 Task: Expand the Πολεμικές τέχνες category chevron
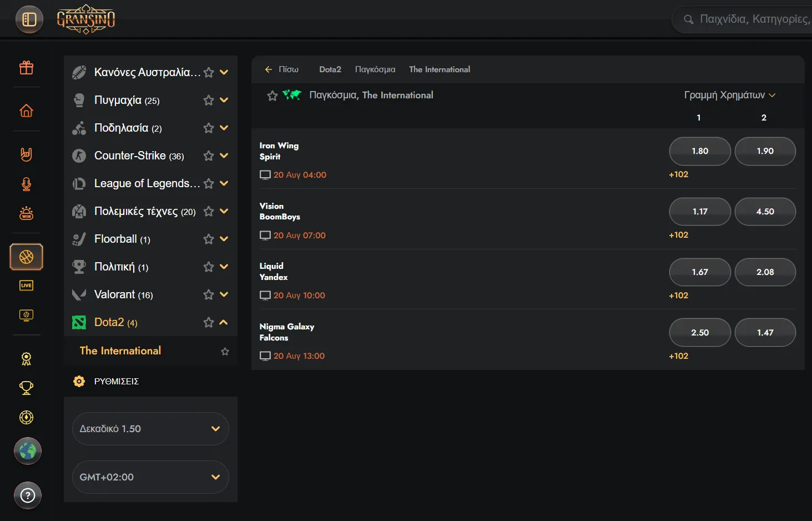click(224, 211)
